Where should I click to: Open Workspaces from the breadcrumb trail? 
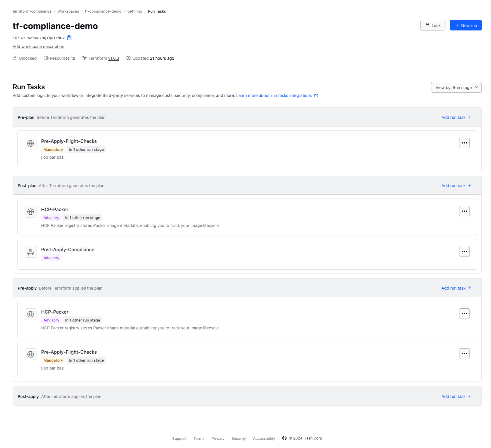coord(68,11)
